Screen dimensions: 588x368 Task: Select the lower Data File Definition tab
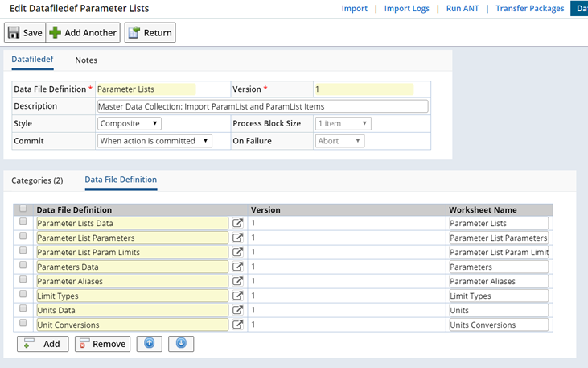(121, 180)
